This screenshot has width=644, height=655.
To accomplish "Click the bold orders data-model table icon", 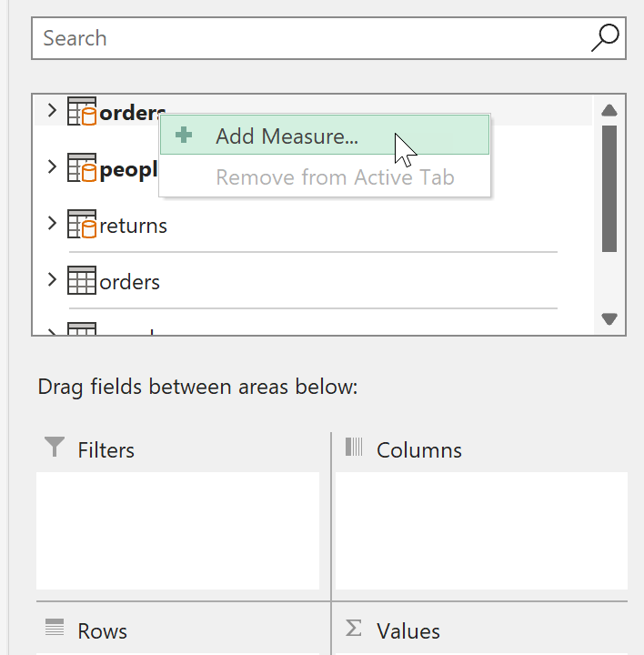I will click(82, 111).
